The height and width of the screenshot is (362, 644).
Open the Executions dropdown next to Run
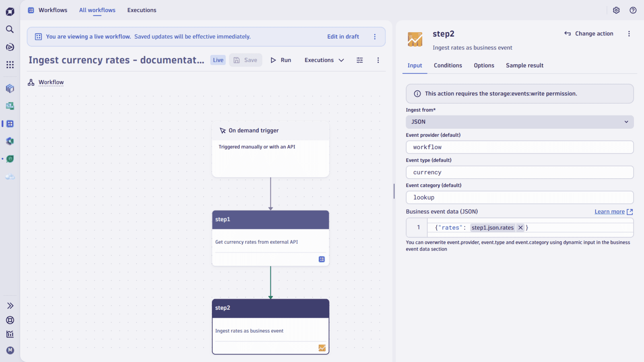324,60
